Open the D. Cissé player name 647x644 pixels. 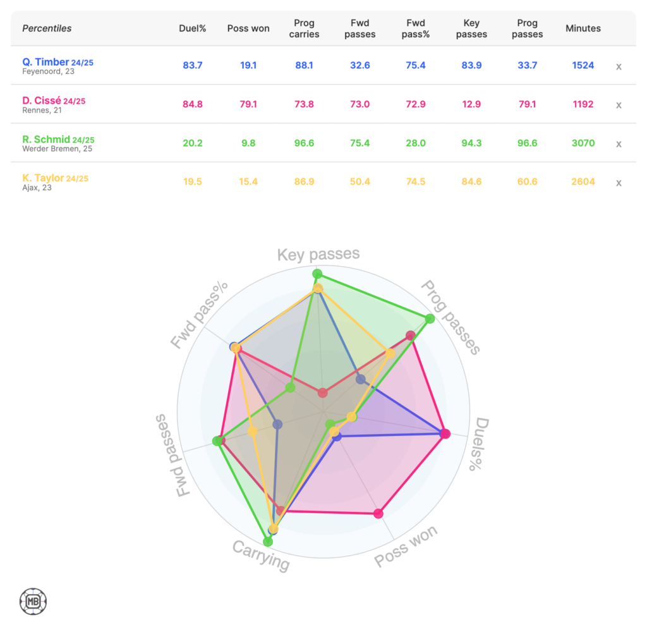42,100
